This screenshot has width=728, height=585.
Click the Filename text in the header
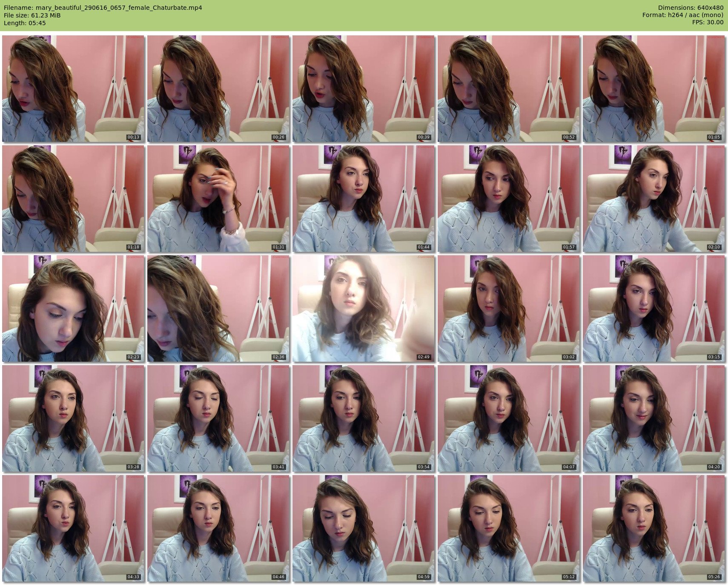click(103, 8)
